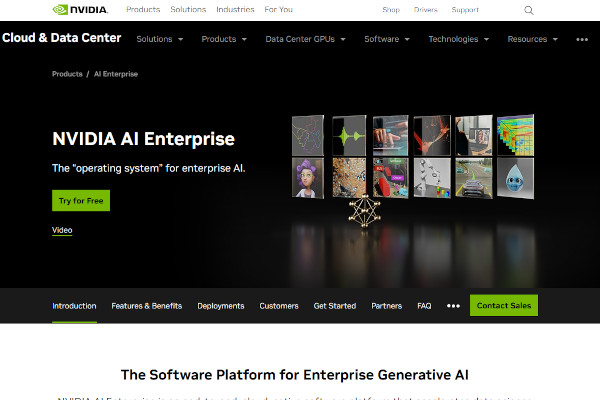Open the search magnifier icon
This screenshot has width=600, height=400.
(528, 10)
